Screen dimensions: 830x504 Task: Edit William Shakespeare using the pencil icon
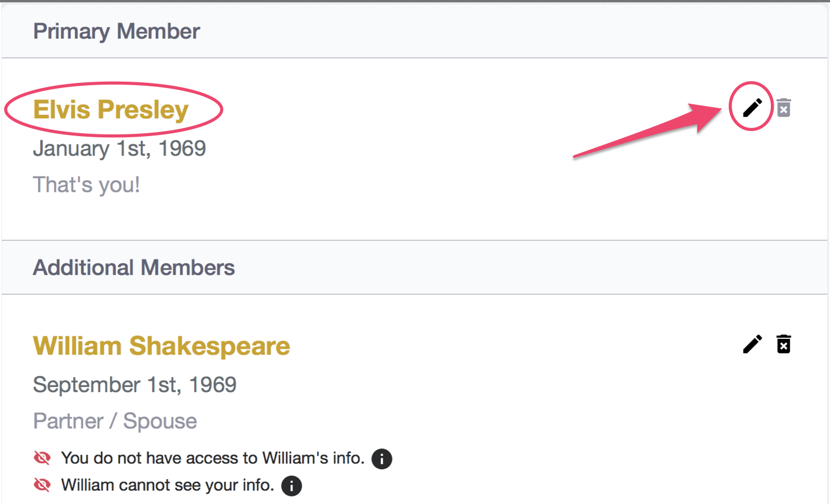coord(752,344)
